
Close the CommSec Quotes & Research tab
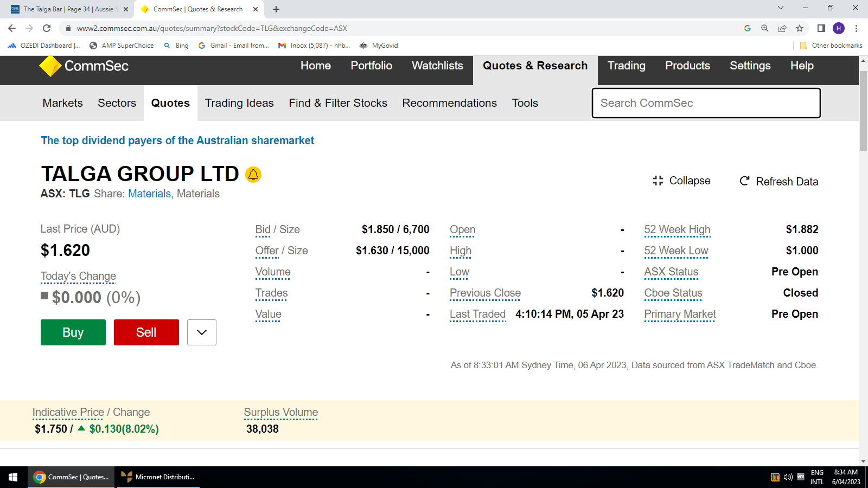click(256, 9)
